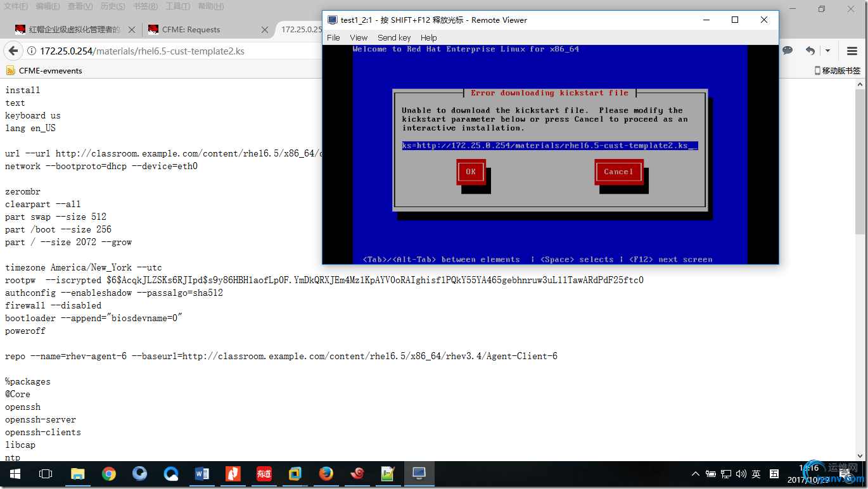
Task: Click the 'firewall --disabled' line
Action: tap(53, 305)
